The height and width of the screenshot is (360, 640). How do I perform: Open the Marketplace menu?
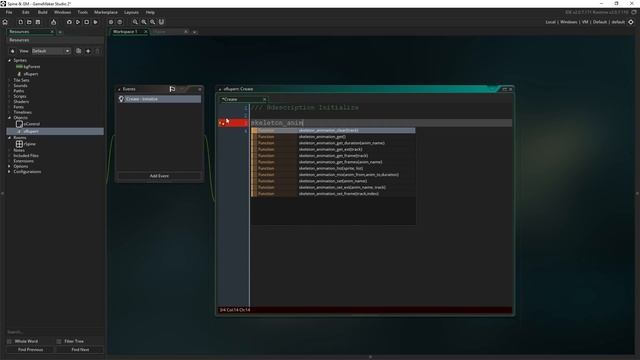106,12
